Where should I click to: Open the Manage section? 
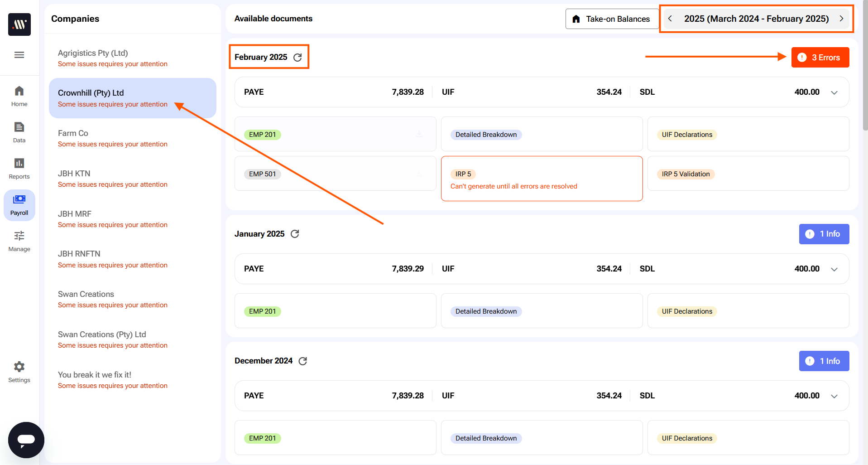tap(19, 241)
